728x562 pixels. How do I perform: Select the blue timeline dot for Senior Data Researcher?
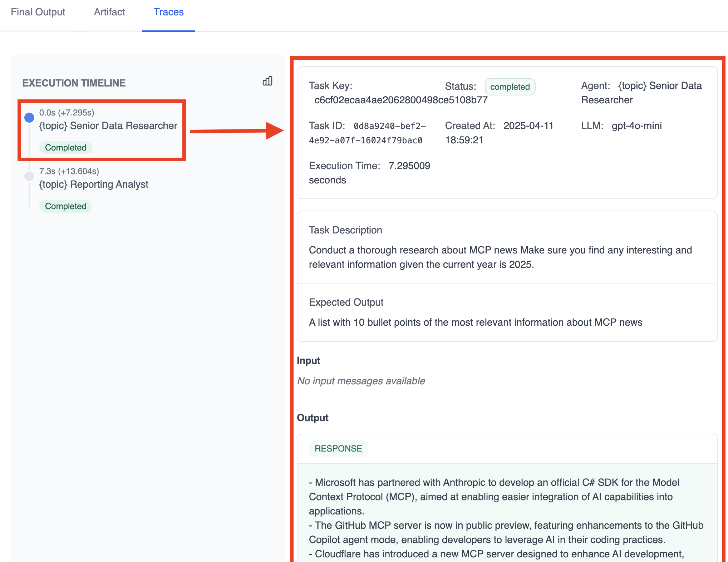(29, 117)
